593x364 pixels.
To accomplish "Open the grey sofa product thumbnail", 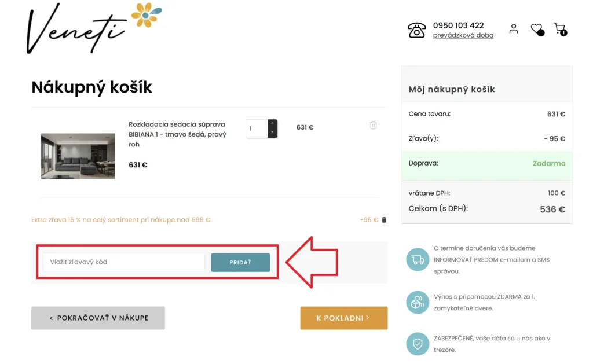I will click(x=78, y=156).
